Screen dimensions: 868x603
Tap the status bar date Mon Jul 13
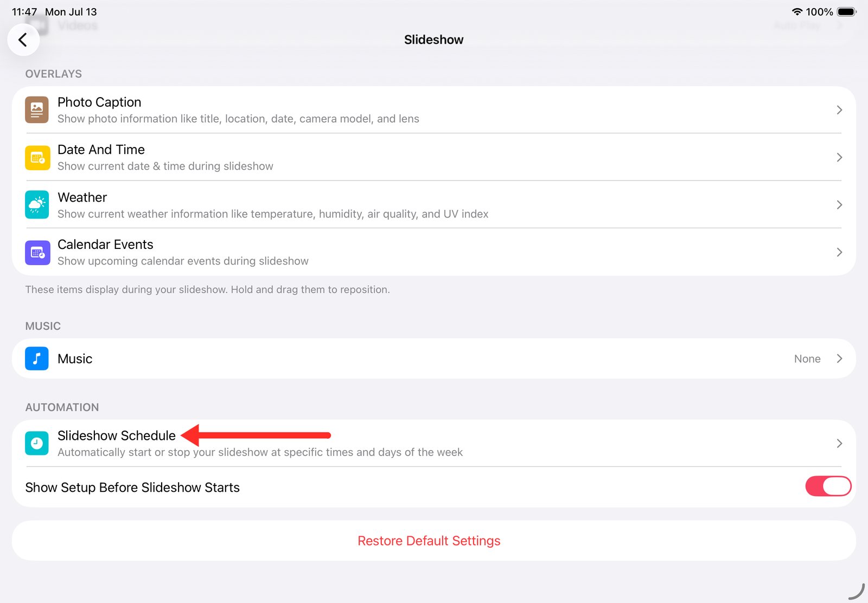[x=71, y=11]
